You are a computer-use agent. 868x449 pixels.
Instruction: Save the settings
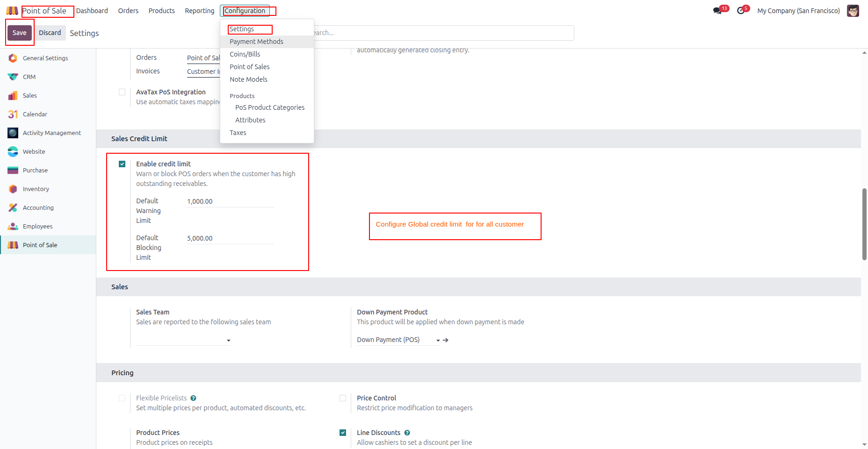pos(20,33)
